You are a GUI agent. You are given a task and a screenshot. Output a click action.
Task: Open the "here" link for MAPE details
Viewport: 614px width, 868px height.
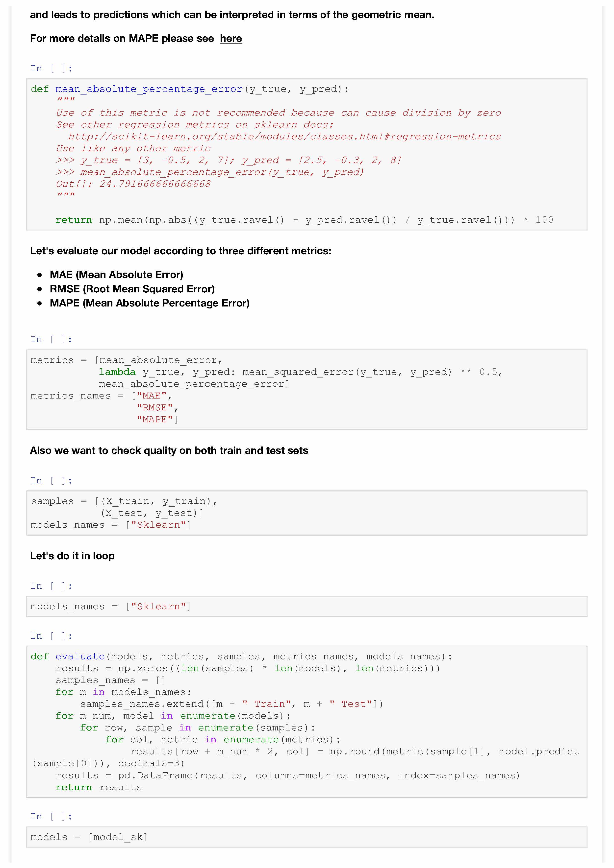click(231, 39)
